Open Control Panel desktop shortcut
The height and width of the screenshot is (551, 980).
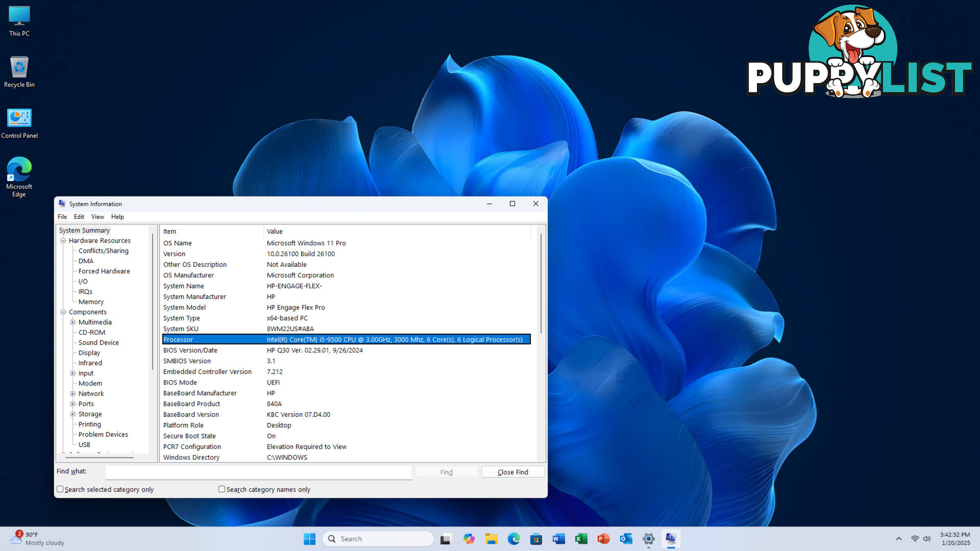coord(19,123)
